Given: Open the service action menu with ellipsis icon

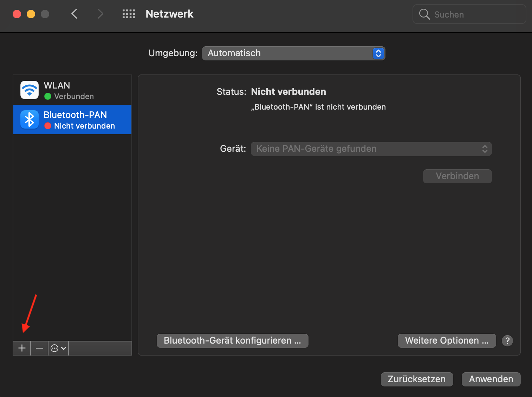Looking at the screenshot, I should [x=58, y=348].
